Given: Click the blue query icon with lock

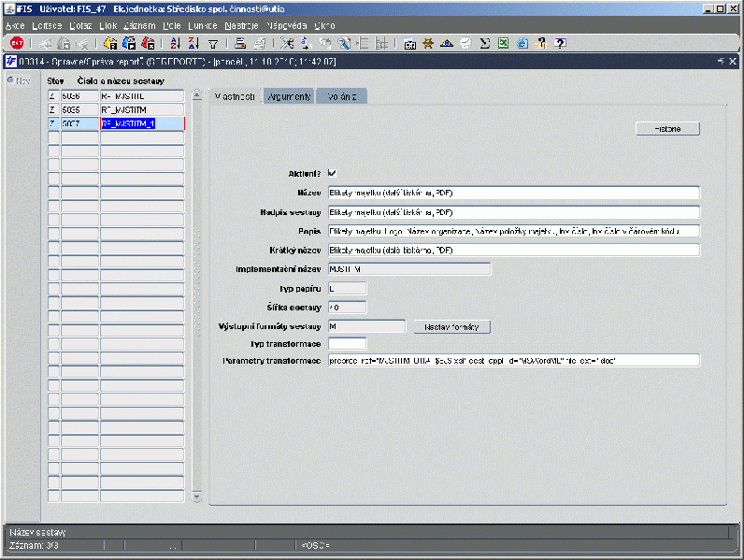Looking at the screenshot, I should point(129,43).
